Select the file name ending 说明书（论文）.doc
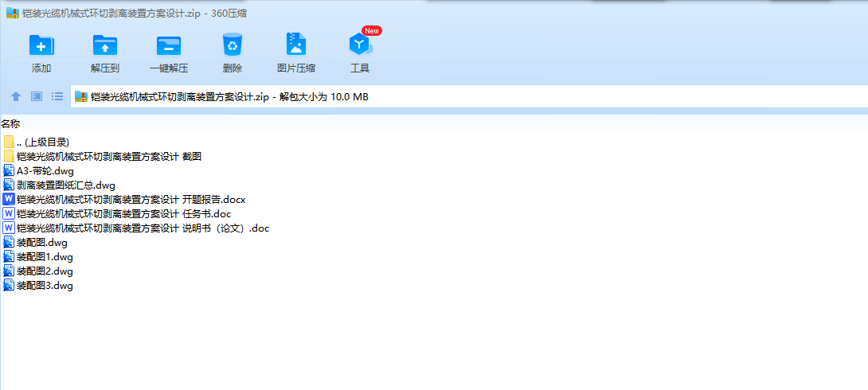The image size is (868, 390). (143, 228)
